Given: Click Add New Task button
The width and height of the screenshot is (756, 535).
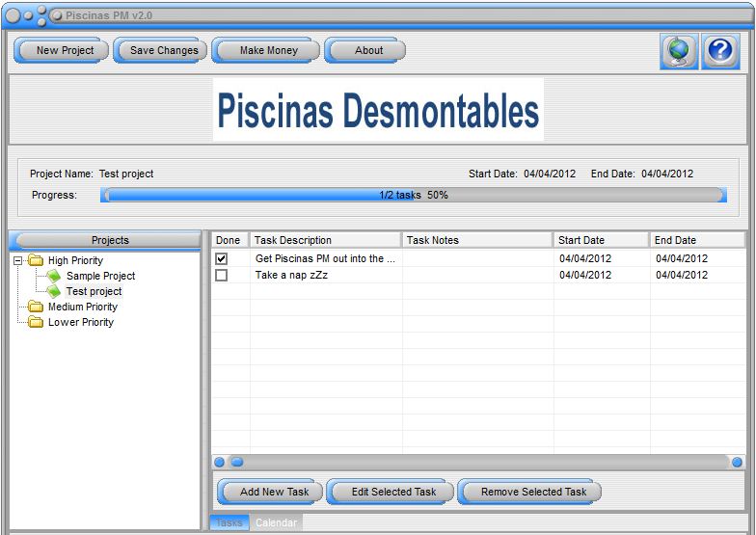Looking at the screenshot, I should click(270, 492).
